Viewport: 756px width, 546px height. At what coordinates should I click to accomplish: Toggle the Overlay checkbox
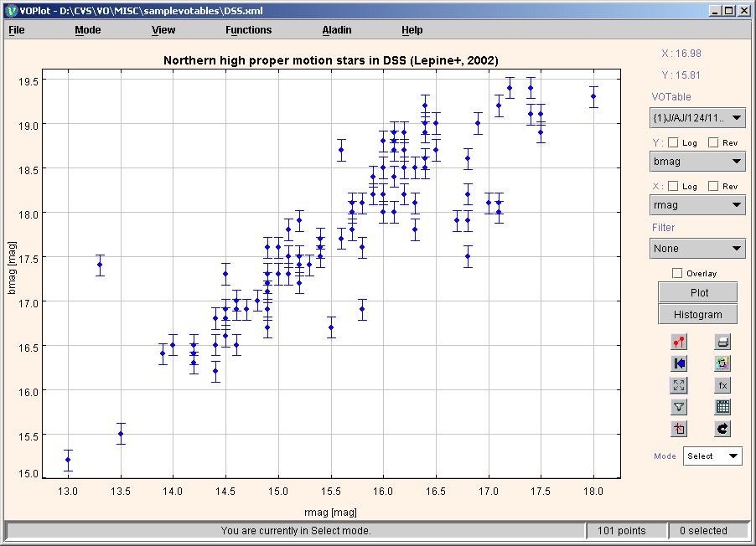point(677,273)
